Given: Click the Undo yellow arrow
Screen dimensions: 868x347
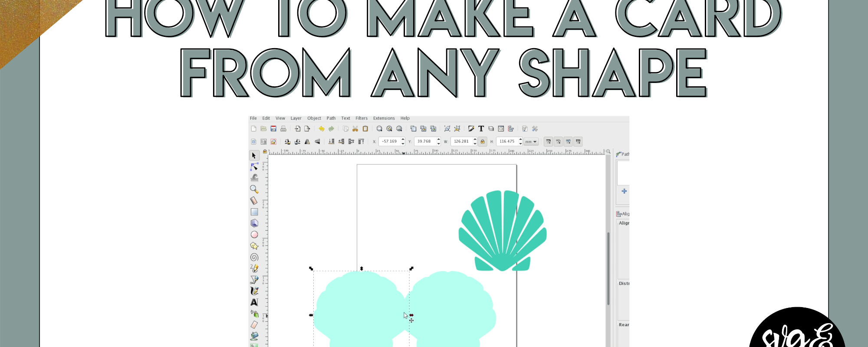Looking at the screenshot, I should pos(322,128).
